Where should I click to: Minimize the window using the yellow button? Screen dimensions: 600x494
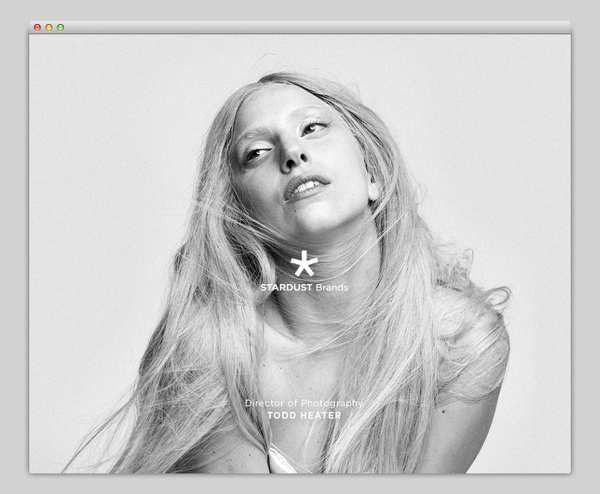pyautogui.click(x=49, y=27)
